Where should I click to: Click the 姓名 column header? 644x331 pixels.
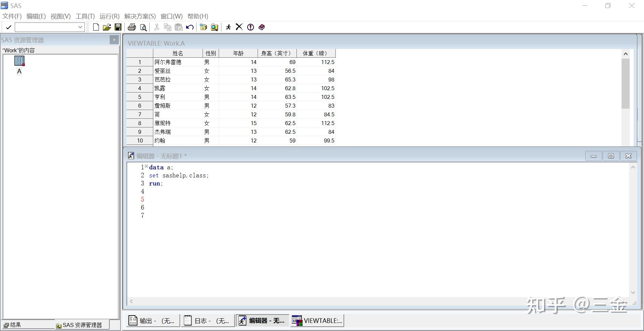178,53
